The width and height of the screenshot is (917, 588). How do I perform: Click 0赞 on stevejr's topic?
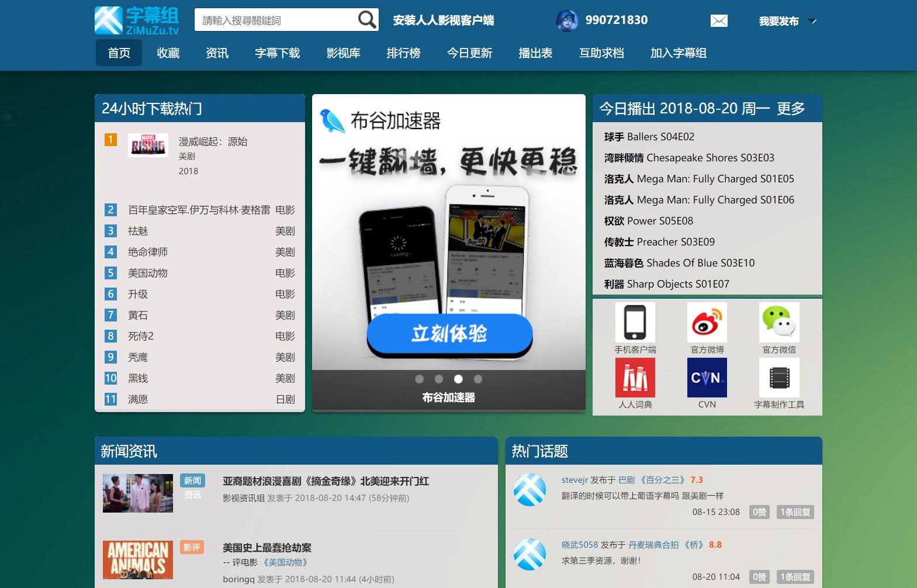(760, 512)
